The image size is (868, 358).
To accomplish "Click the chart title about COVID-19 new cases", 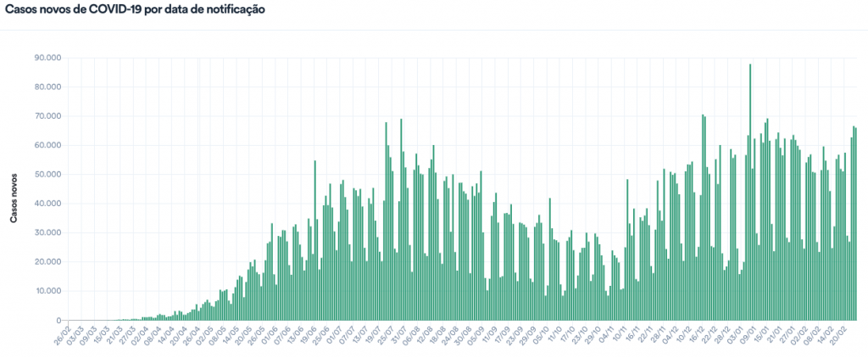I will pos(135,10).
